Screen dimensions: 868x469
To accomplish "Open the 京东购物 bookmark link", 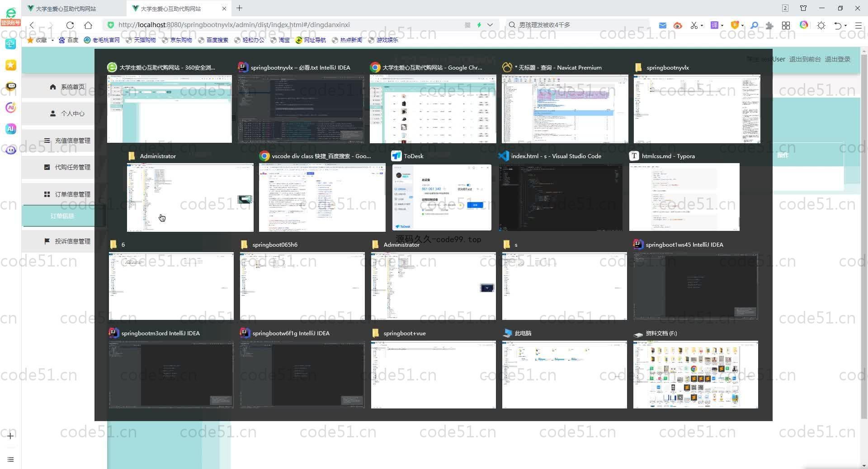I will [x=181, y=40].
